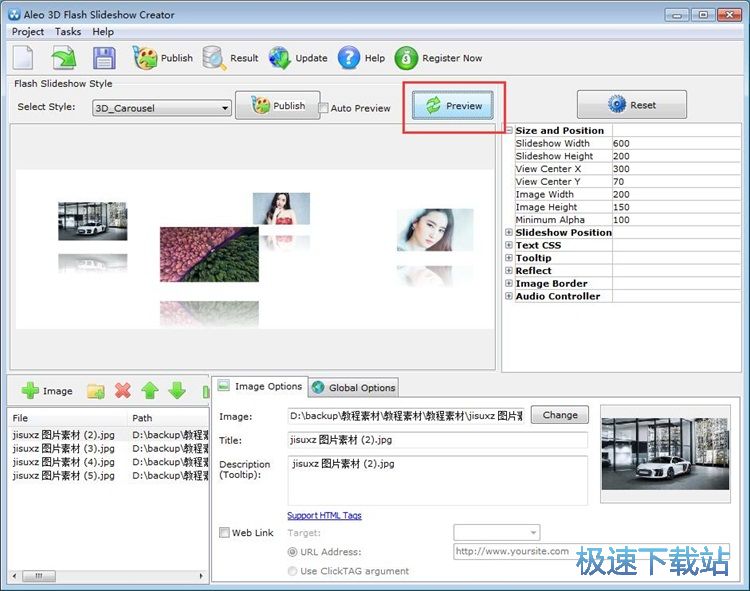Click file list scrollbar right arrow
The height and width of the screenshot is (591, 750).
click(202, 576)
